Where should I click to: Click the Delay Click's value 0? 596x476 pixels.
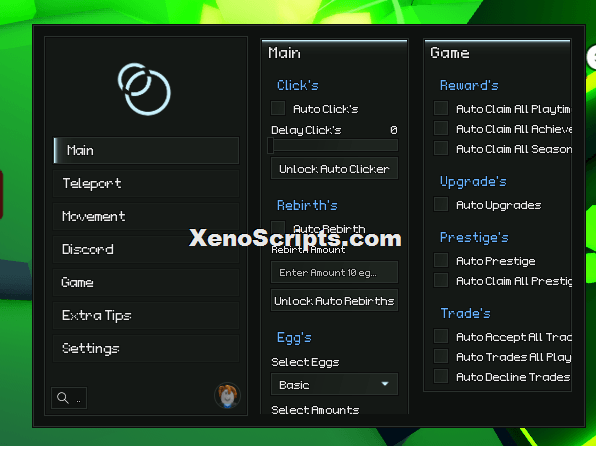click(394, 130)
